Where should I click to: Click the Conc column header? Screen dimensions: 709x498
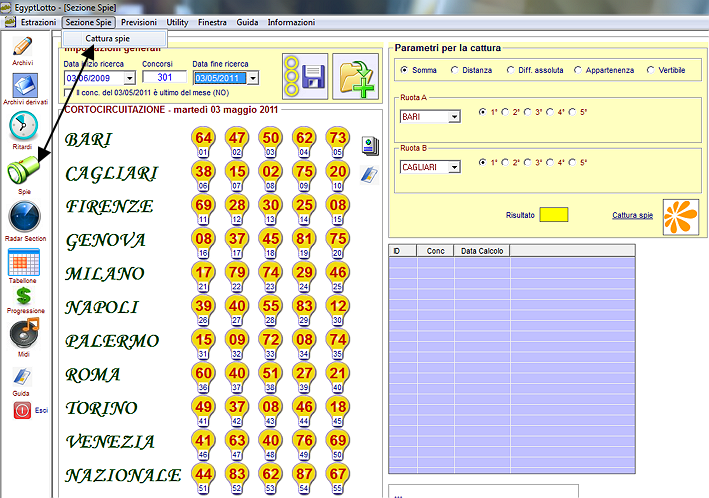435,251
